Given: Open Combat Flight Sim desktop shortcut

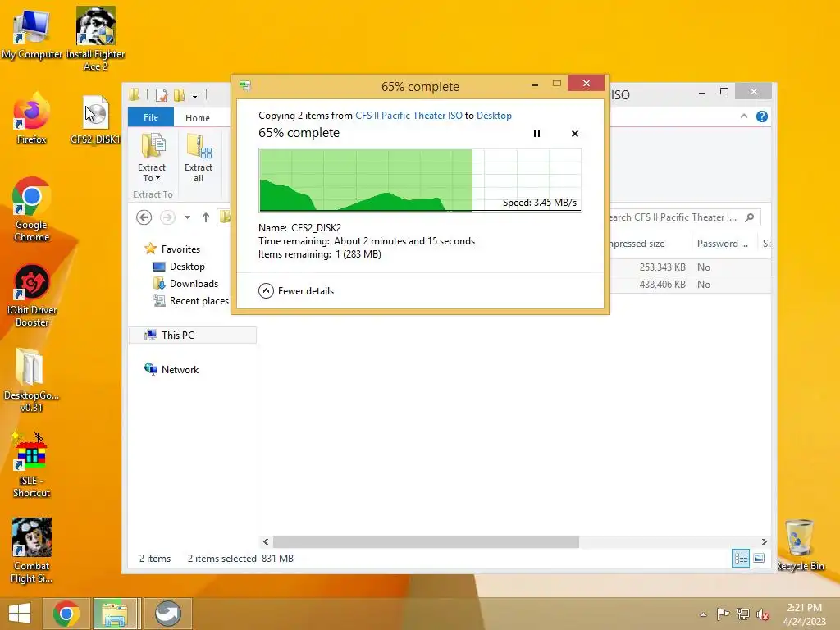Looking at the screenshot, I should (31, 550).
